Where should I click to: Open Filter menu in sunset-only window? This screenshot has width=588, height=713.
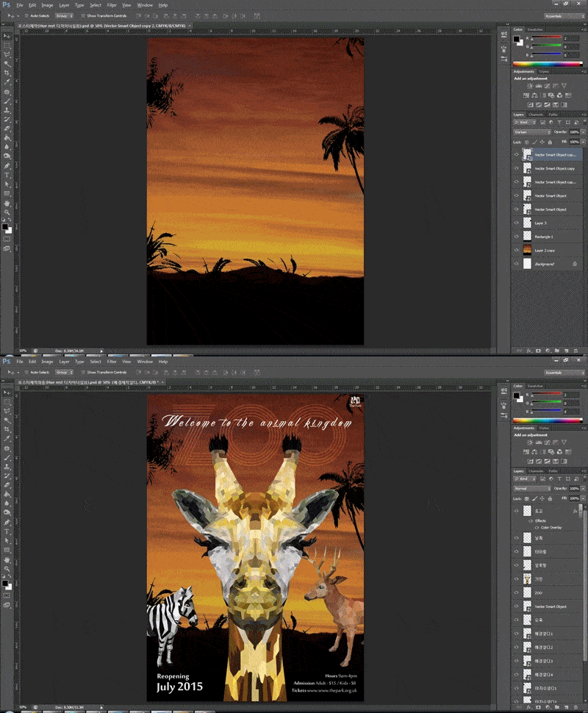[x=112, y=5]
